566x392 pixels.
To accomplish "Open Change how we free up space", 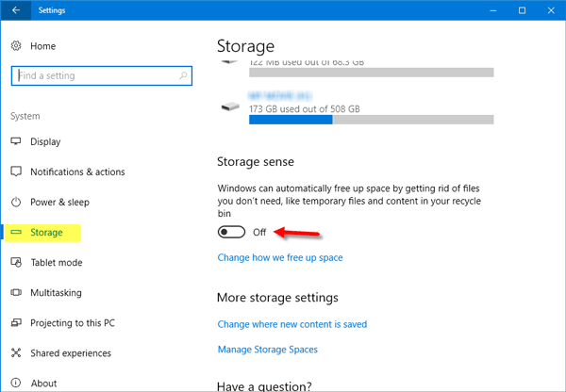I will point(280,257).
